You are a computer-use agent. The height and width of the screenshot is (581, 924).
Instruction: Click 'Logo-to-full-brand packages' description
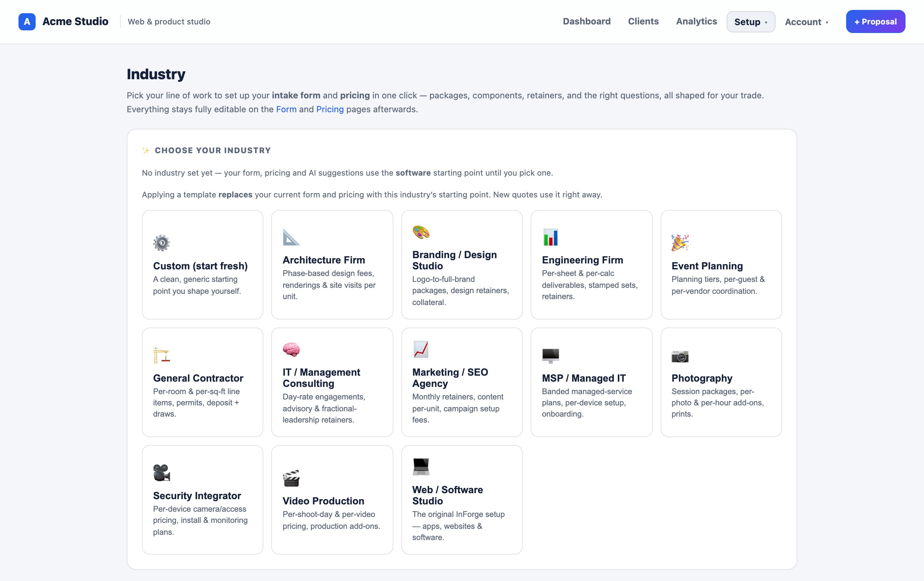coord(460,290)
